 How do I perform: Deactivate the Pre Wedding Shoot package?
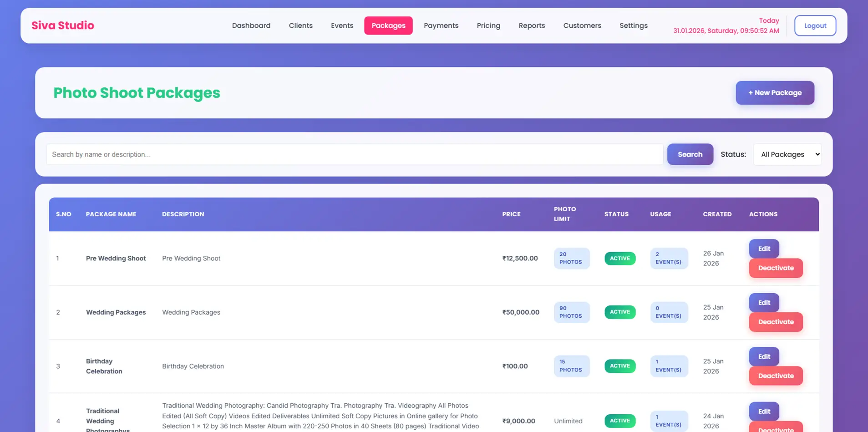775,268
